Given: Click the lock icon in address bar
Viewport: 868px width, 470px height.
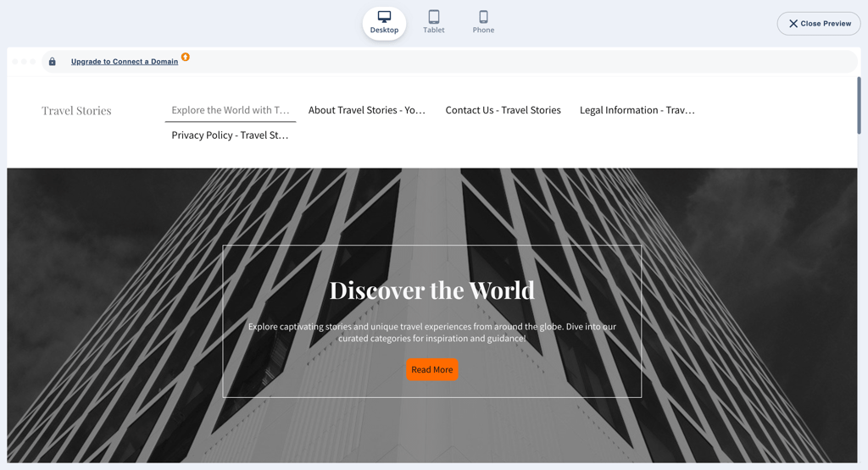Looking at the screenshot, I should (52, 61).
